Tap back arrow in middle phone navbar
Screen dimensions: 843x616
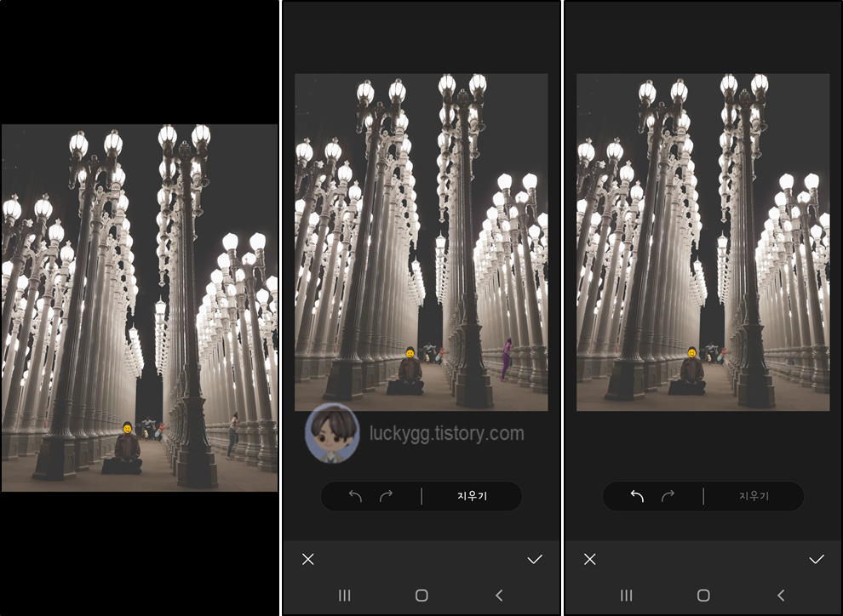pyautogui.click(x=499, y=595)
